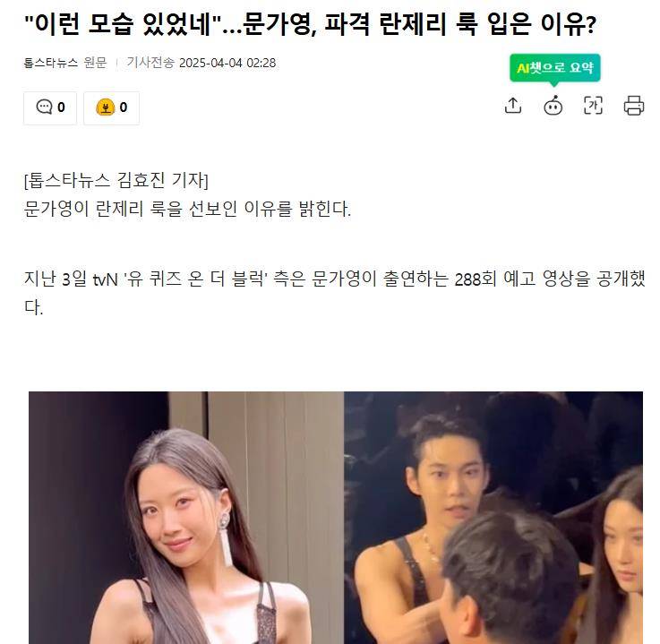Viewport: 660px width, 644px height.
Task: Open the left photo of the long-haired woman
Action: tap(186, 518)
